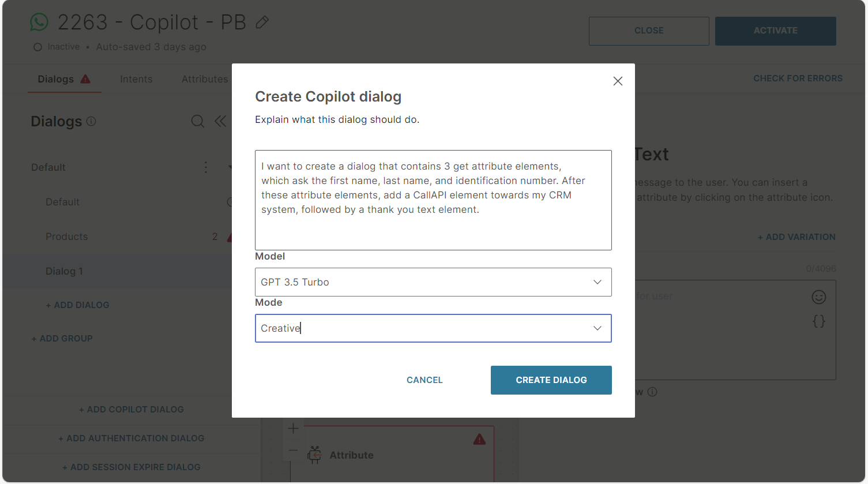Collapse the Dialogs panel with double chevron
The height and width of the screenshot is (484, 868).
pyautogui.click(x=220, y=121)
